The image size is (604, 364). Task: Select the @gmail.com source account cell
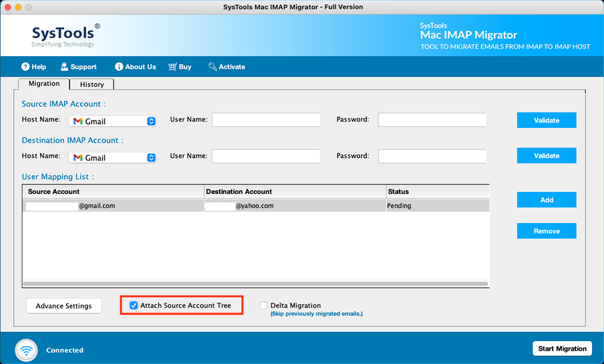click(113, 206)
